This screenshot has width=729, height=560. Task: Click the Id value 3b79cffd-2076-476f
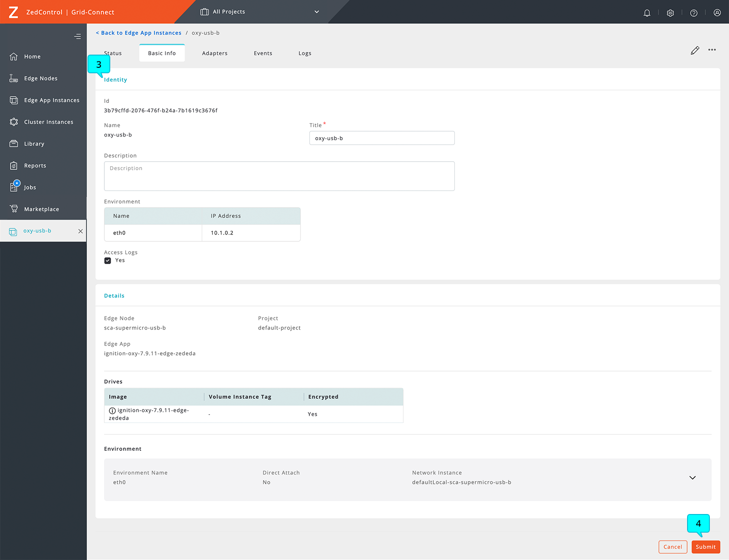[x=161, y=111]
